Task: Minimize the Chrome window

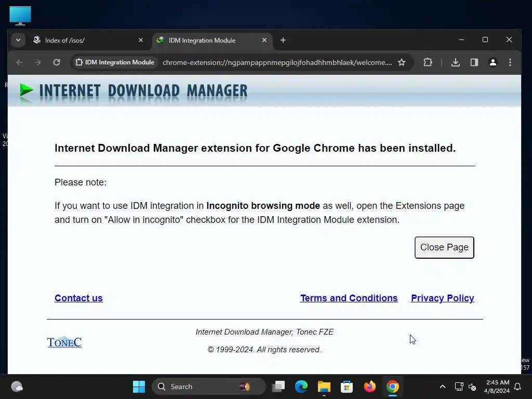Action: (461, 39)
